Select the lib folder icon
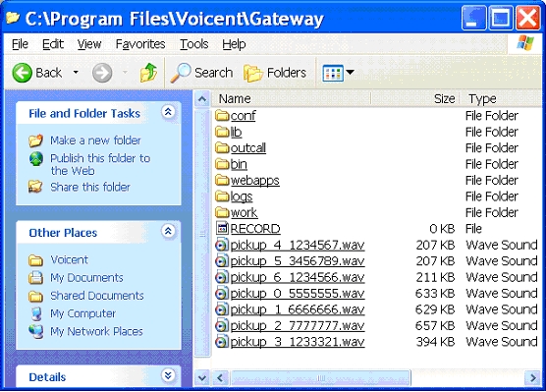 pyautogui.click(x=222, y=132)
